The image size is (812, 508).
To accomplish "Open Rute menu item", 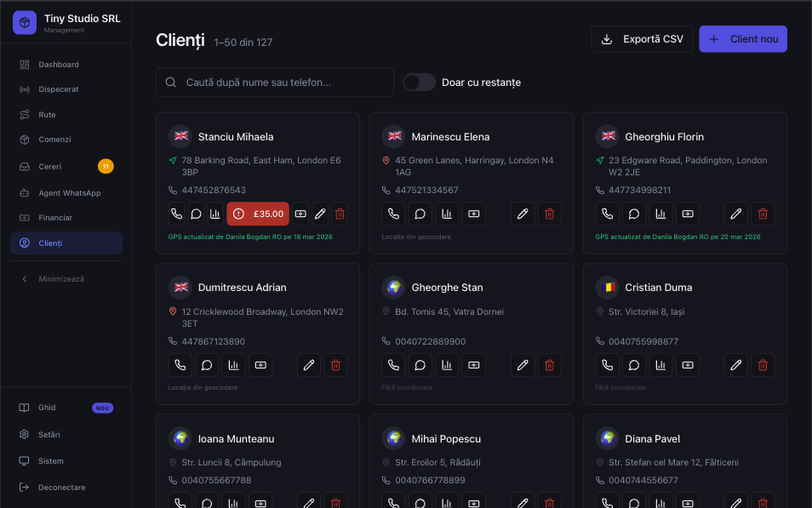I will [66, 115].
